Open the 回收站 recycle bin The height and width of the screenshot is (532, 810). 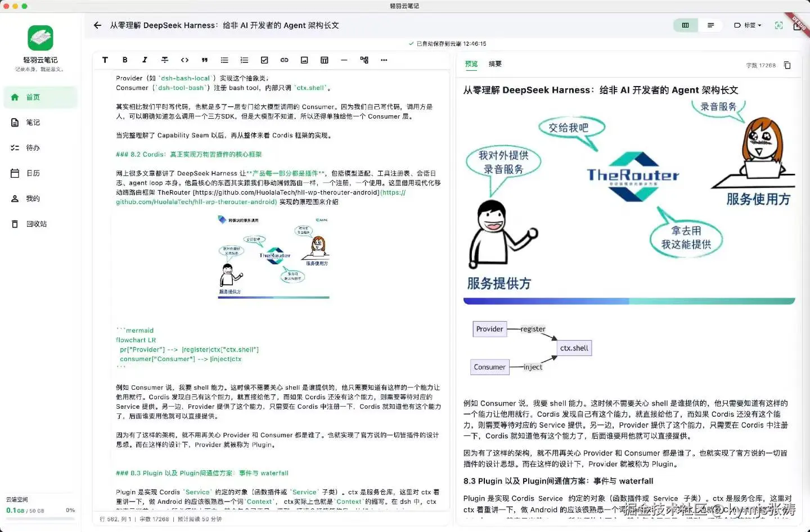pyautogui.click(x=40, y=224)
